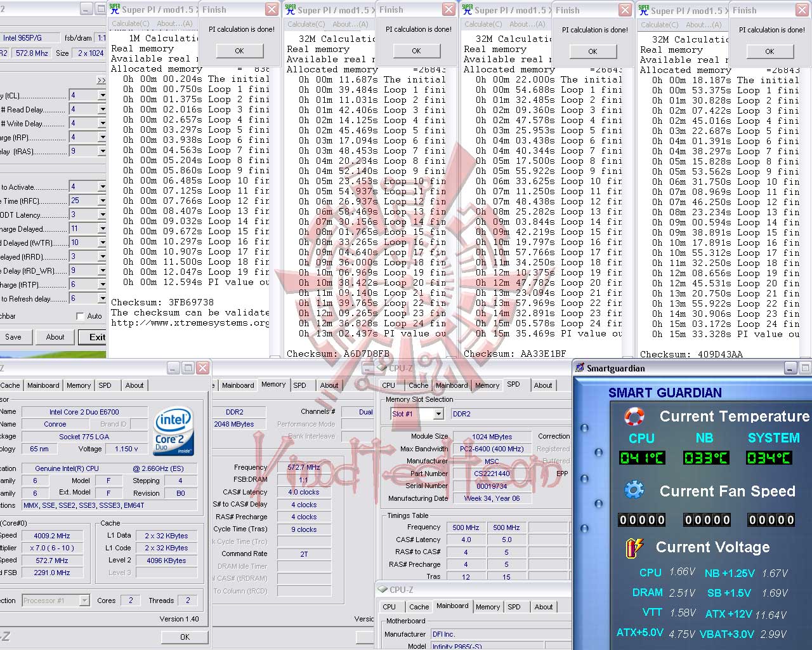Screen dimensions: 812x650
Task: Click OK in the Finish dialog above checksum 409D43AA
Action: click(x=769, y=51)
